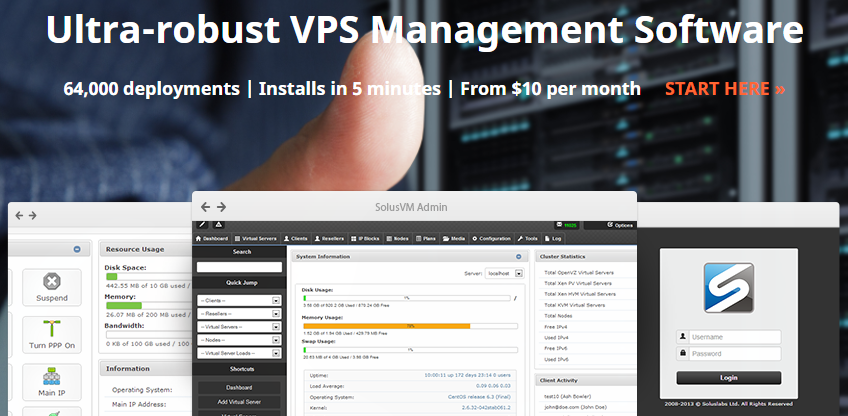
Task: Open the Configuration tab
Action: 491,239
